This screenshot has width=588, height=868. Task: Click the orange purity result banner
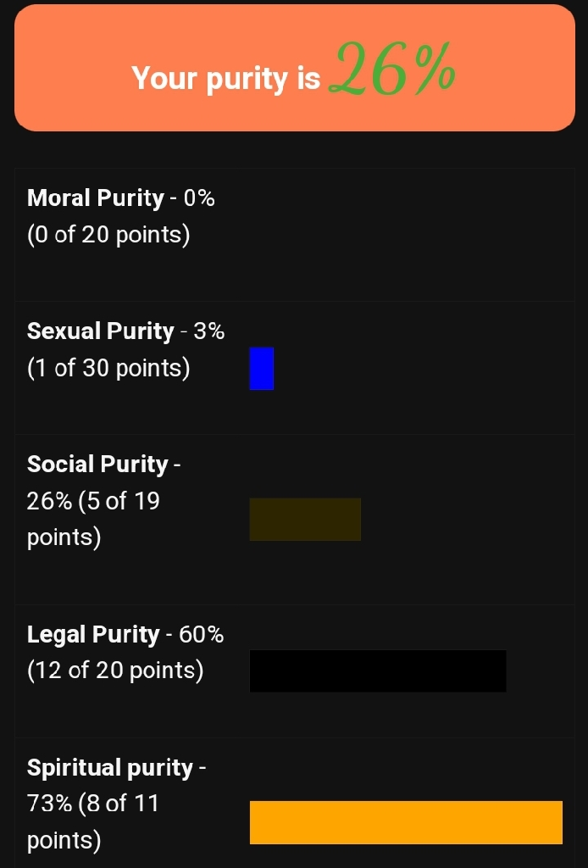point(294,68)
